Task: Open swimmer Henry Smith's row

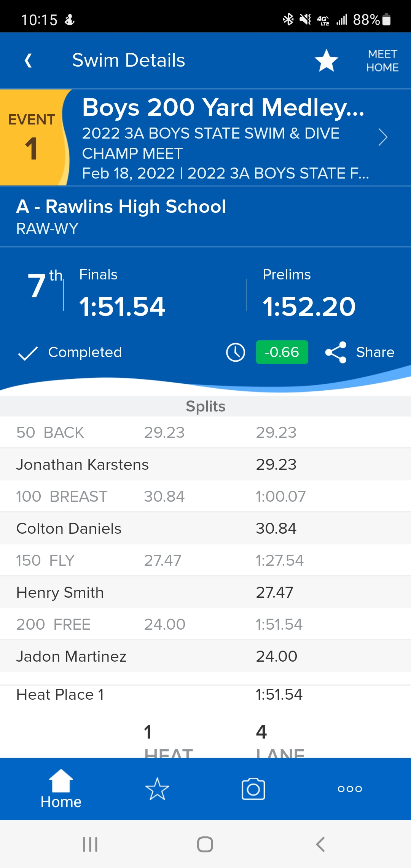Action: [60, 592]
